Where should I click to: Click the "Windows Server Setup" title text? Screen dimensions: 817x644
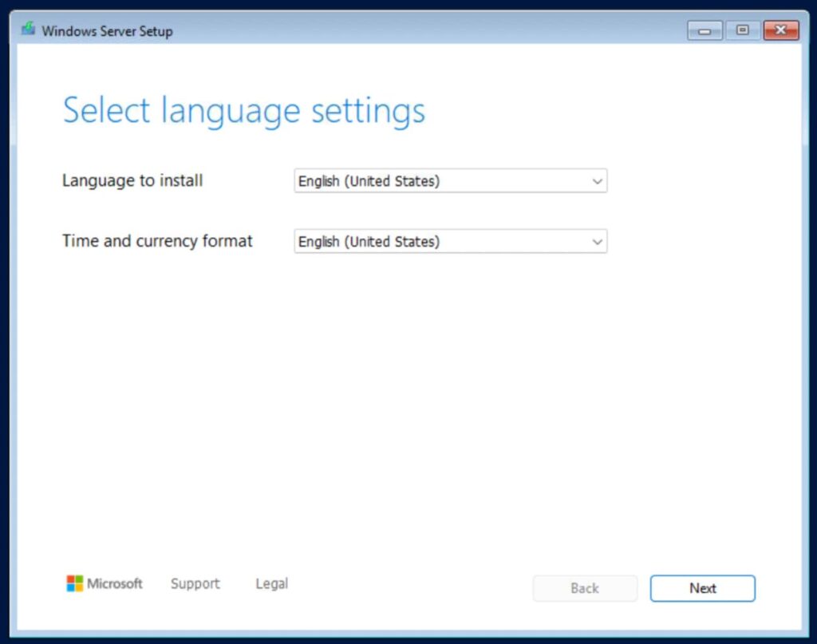click(x=107, y=31)
